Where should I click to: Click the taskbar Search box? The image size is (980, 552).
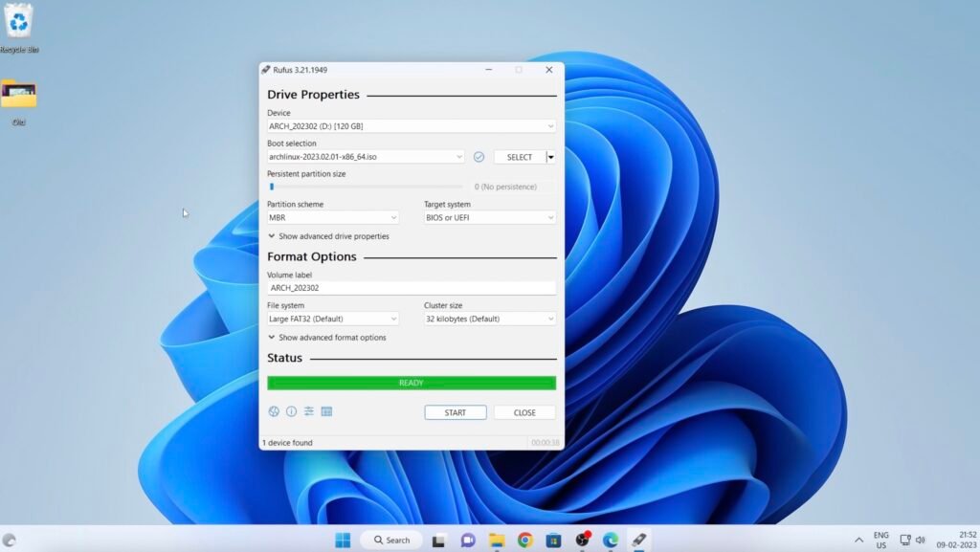coord(391,541)
